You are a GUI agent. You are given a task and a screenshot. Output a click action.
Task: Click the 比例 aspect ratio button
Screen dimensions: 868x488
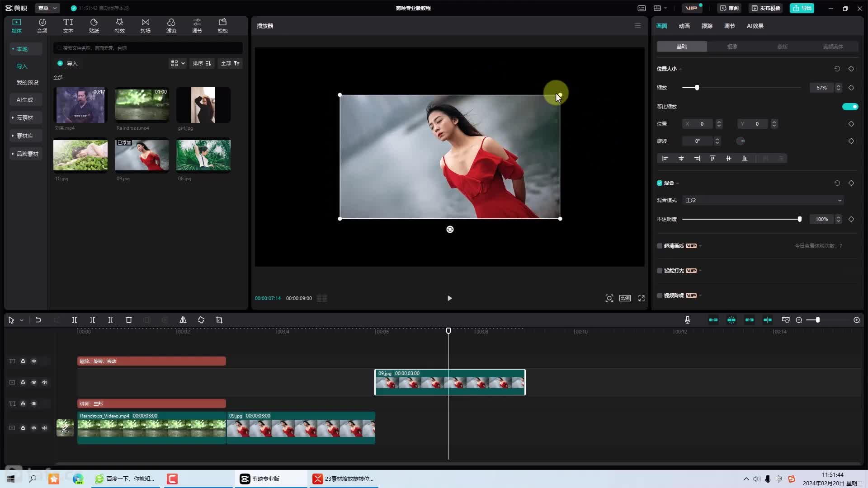[x=625, y=298]
